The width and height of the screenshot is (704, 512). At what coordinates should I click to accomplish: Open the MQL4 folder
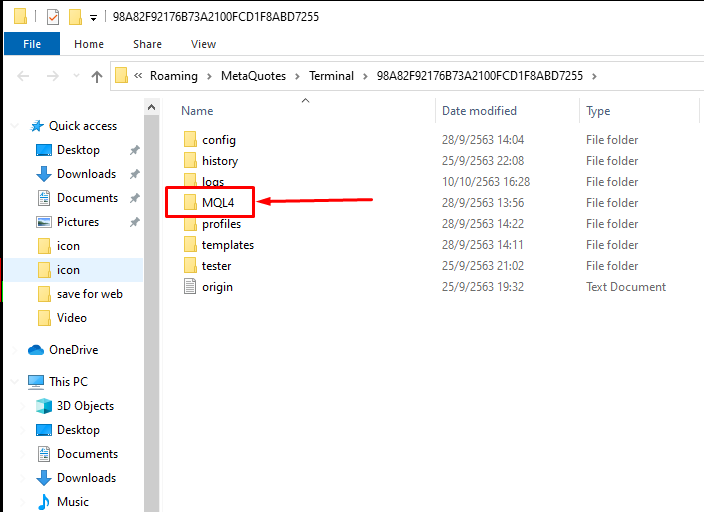click(x=217, y=203)
